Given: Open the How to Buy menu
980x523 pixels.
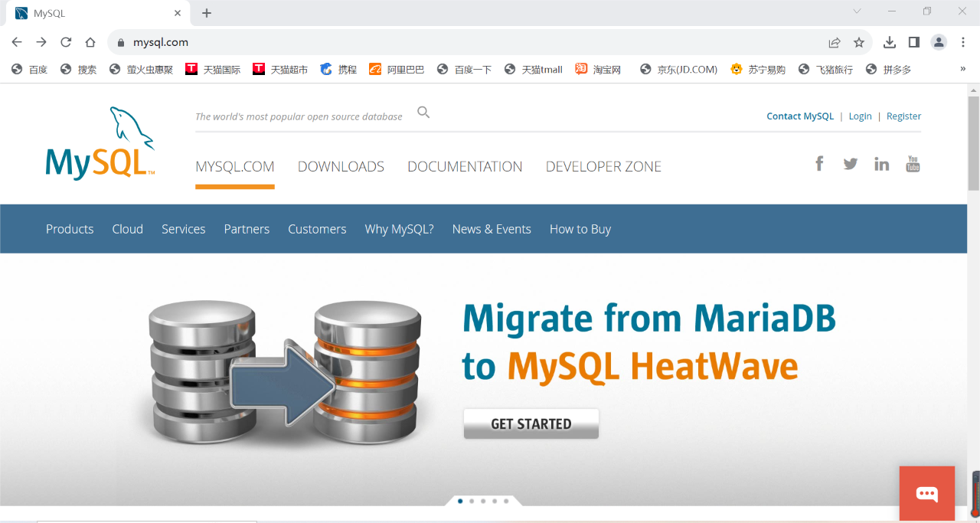Looking at the screenshot, I should (x=580, y=229).
